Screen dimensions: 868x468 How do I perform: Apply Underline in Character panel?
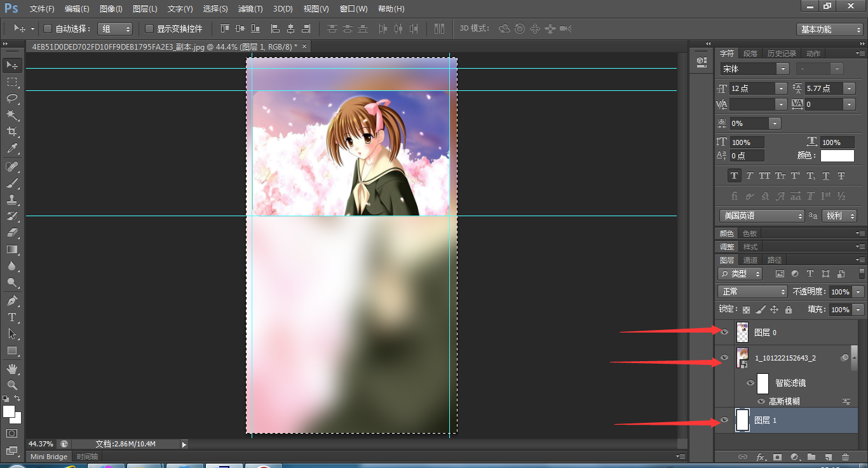pyautogui.click(x=826, y=175)
